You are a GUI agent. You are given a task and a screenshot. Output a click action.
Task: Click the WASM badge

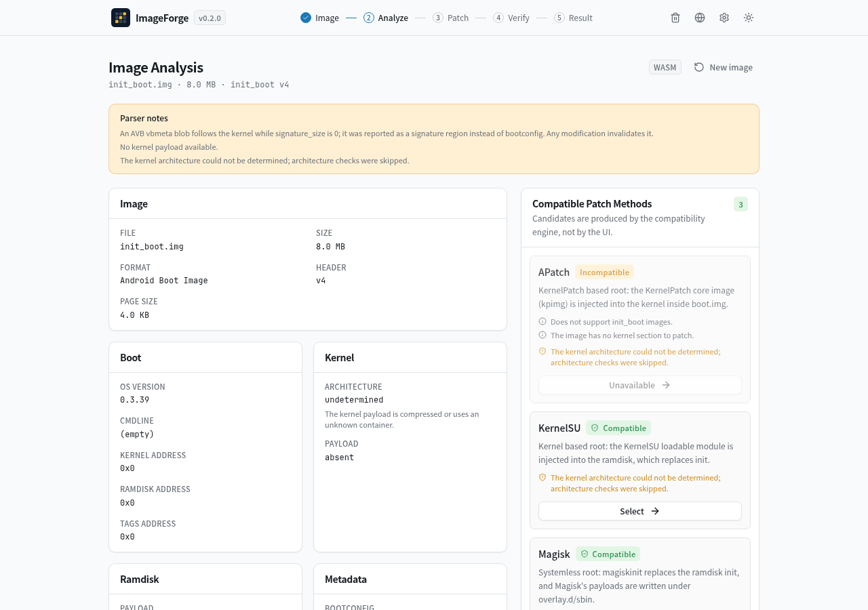point(665,67)
